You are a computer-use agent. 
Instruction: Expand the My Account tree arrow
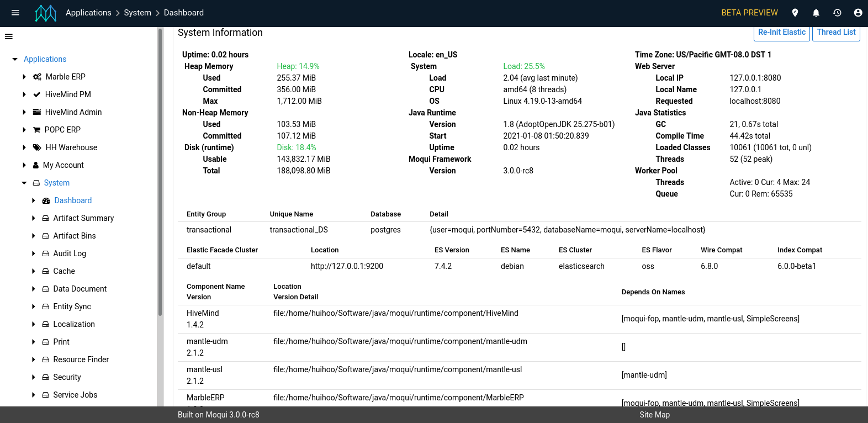coord(24,165)
